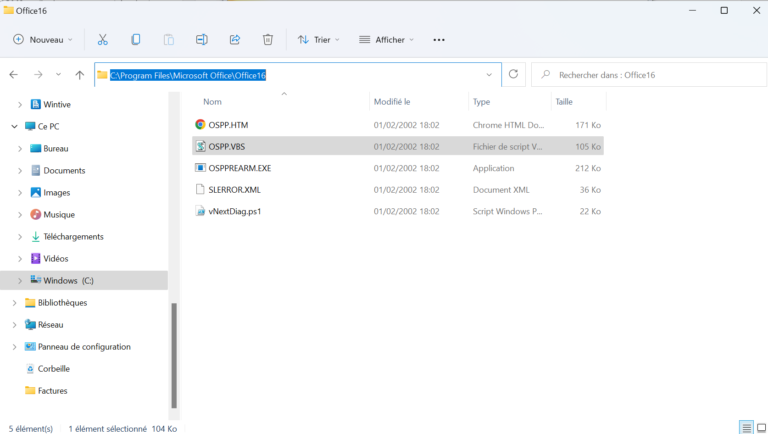Open the three-dots more options menu
The image size is (768, 434).
(439, 40)
